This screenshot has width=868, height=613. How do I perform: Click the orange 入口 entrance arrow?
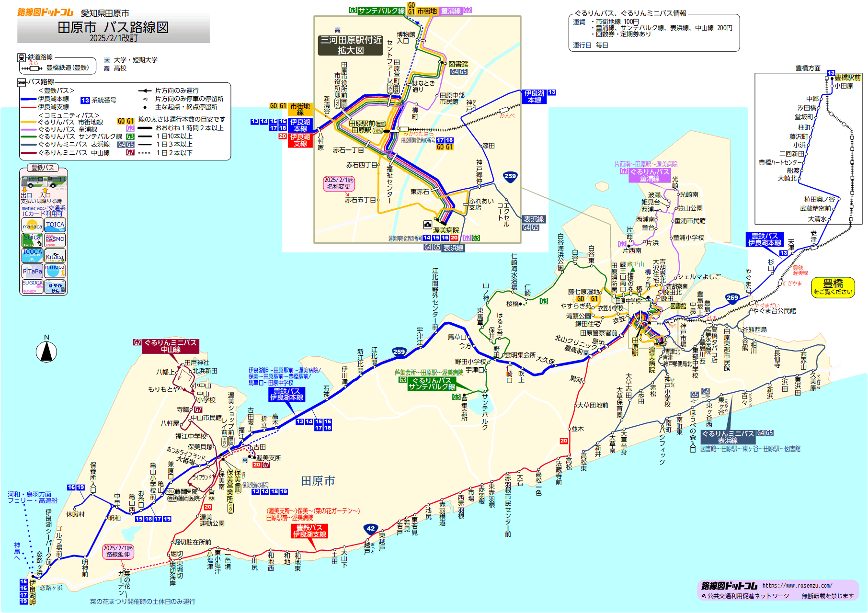46,190
